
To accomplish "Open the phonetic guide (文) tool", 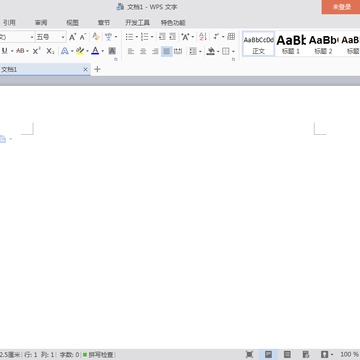I will click(x=108, y=37).
